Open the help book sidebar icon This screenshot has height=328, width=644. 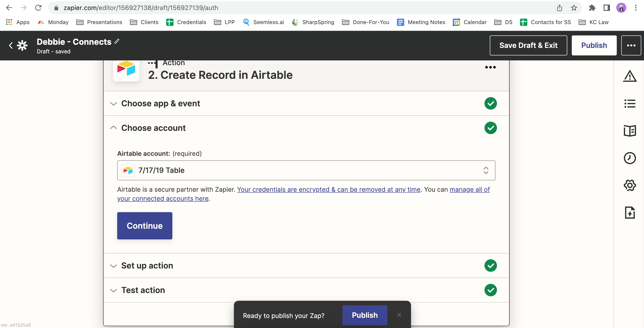629,131
